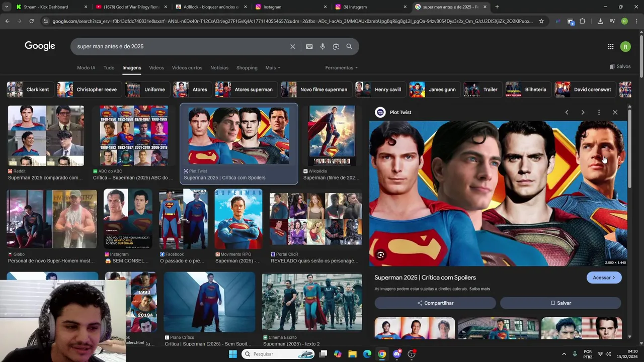Screen dimensions: 644x362
Task: Open the Ferramentas tools dropdown
Action: click(342, 68)
